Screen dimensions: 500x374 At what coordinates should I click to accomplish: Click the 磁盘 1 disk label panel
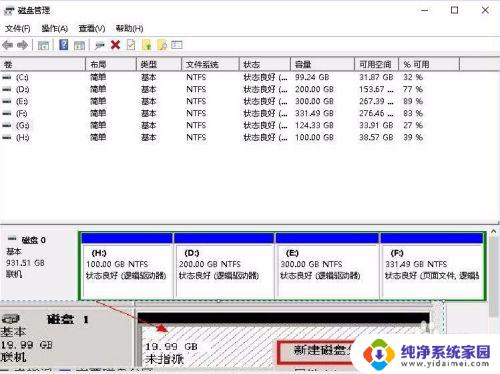tap(67, 337)
